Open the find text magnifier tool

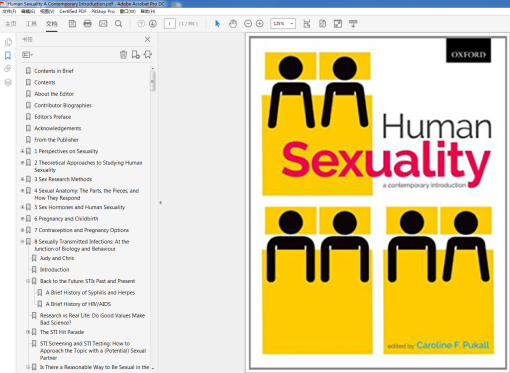(x=118, y=24)
